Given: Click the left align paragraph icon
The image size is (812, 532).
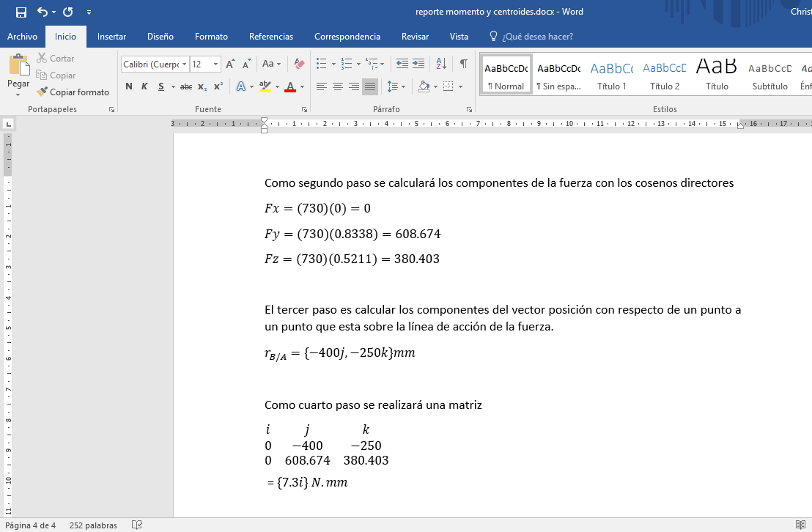Looking at the screenshot, I should [x=322, y=86].
